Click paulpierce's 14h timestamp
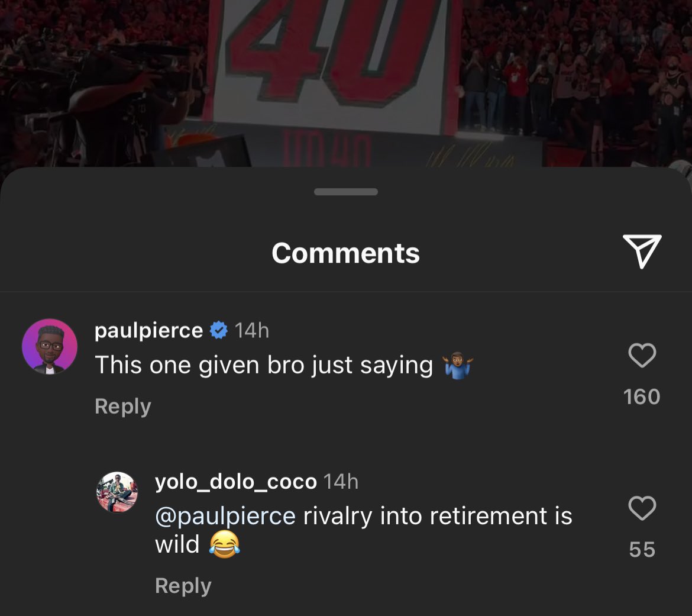The image size is (692, 616). [252, 330]
